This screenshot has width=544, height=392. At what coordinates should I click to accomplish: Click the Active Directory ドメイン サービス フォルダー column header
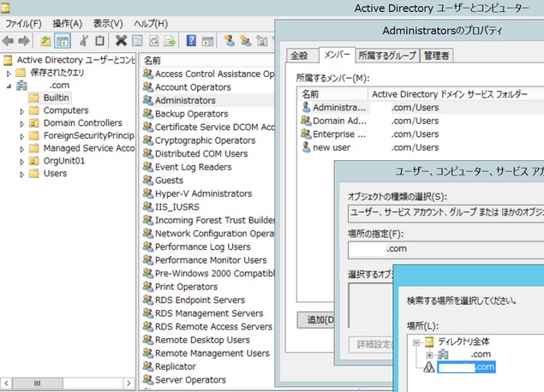(456, 94)
